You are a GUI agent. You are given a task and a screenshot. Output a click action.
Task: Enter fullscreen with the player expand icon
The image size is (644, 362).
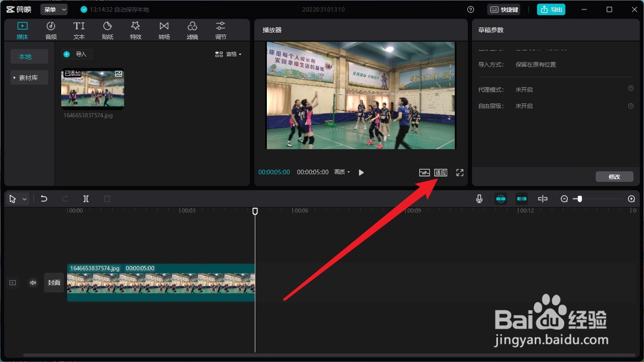(x=459, y=172)
